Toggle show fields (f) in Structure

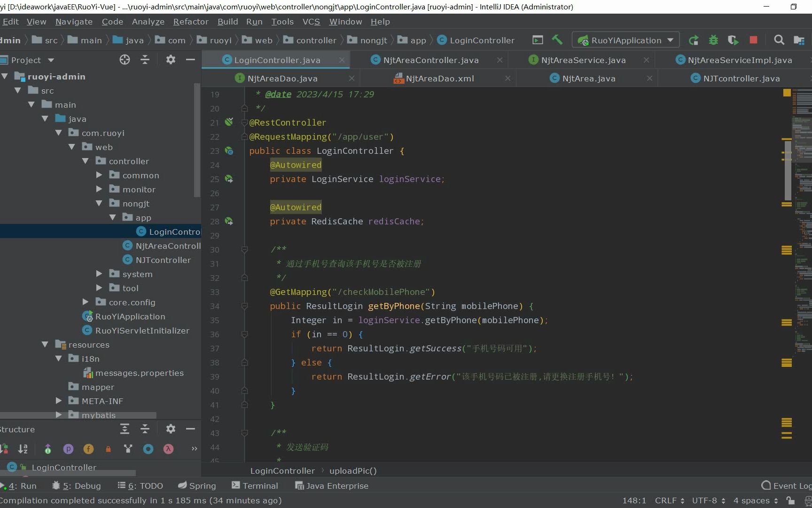point(88,449)
